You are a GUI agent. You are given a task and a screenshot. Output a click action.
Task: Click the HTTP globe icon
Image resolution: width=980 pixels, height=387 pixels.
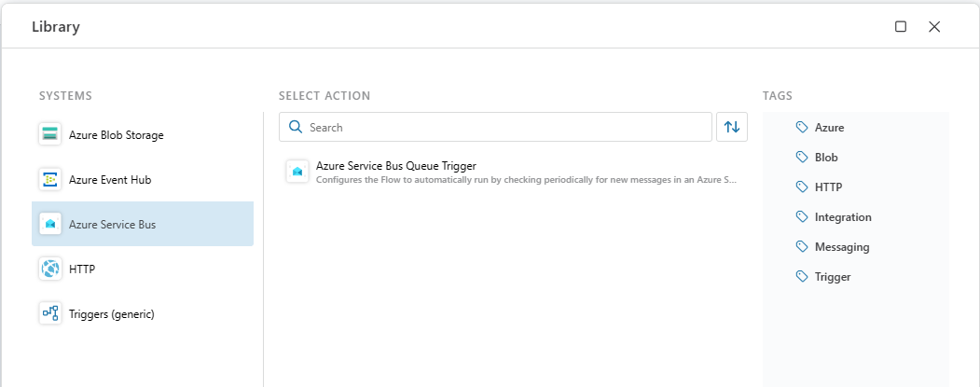49,269
